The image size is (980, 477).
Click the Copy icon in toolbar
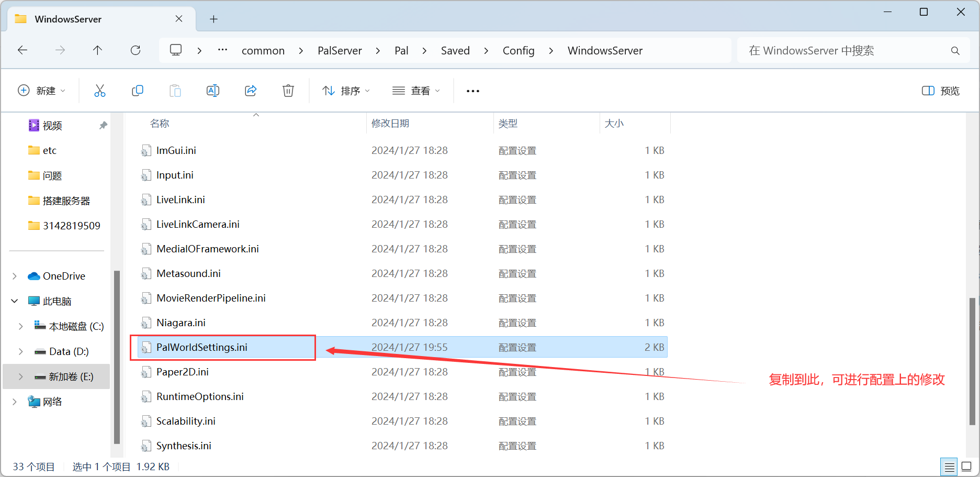(x=138, y=91)
